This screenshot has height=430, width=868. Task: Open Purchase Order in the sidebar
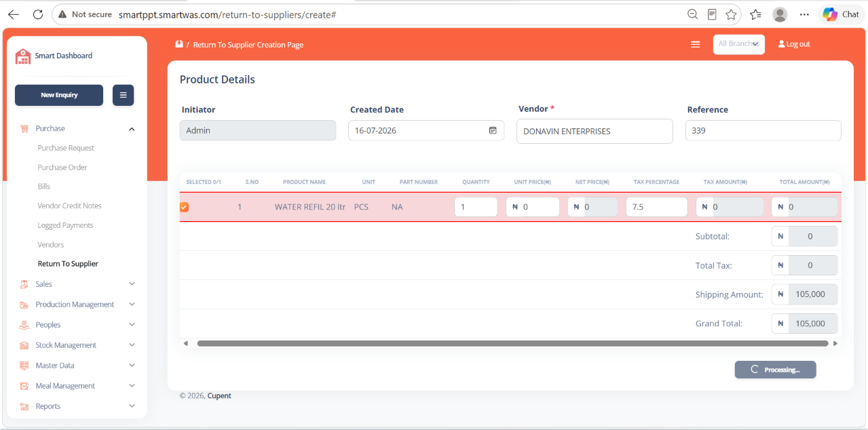(x=62, y=168)
